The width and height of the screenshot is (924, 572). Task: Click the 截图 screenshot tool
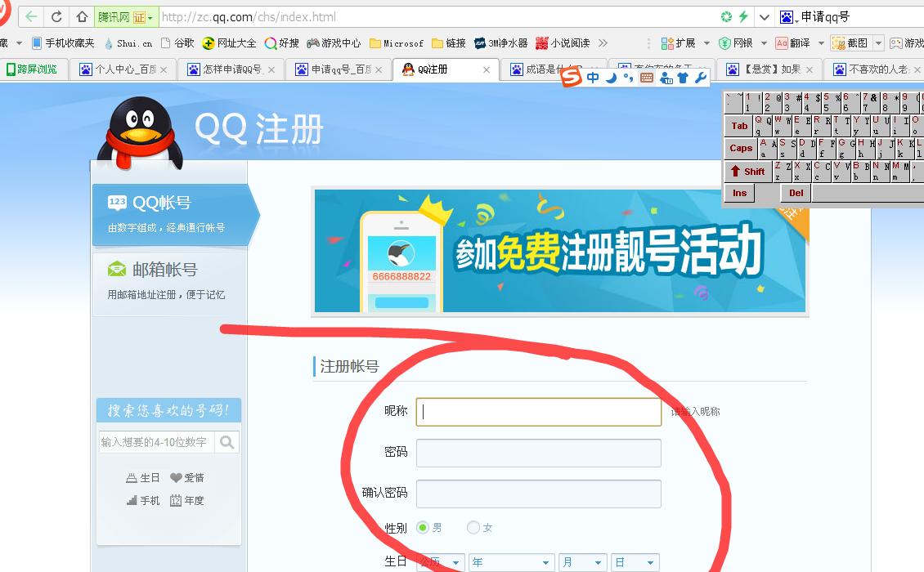850,43
